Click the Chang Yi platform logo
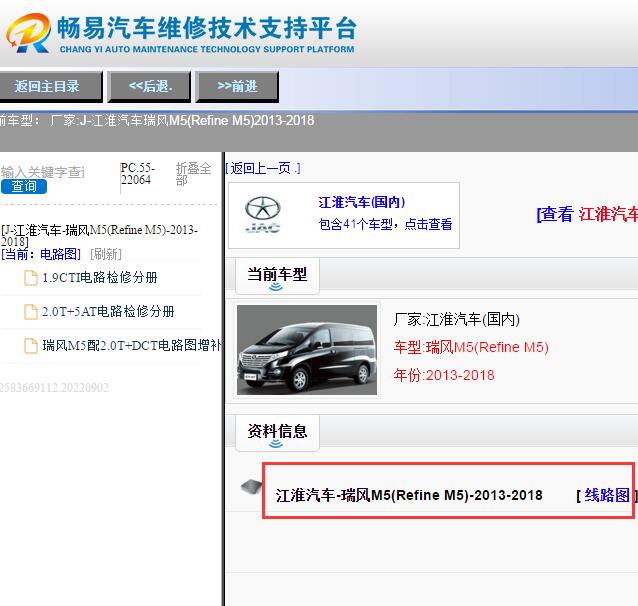638x606 pixels. pyautogui.click(x=28, y=35)
